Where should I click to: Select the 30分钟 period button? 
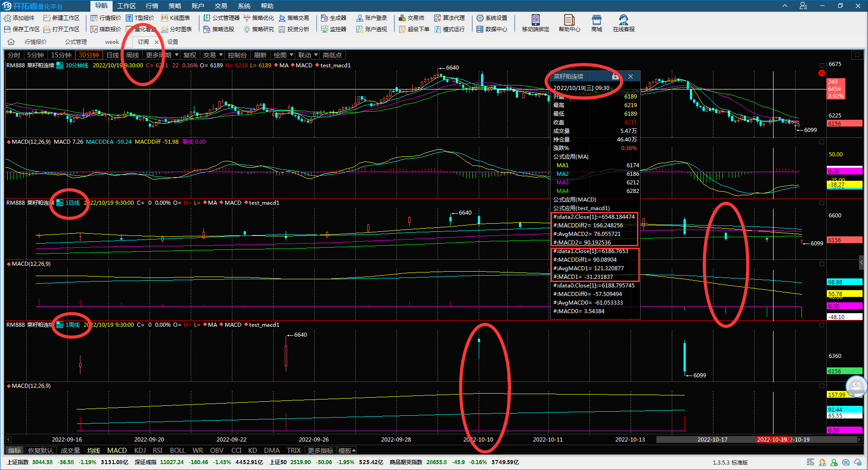[x=89, y=55]
